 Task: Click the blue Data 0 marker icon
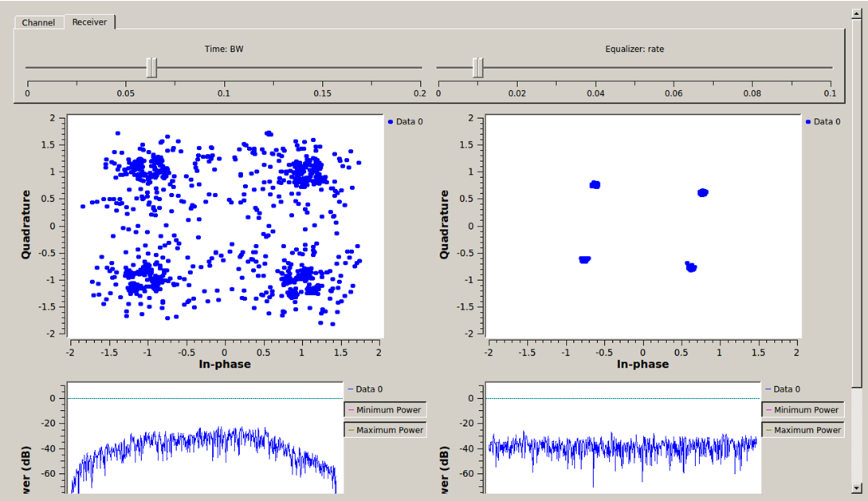390,121
